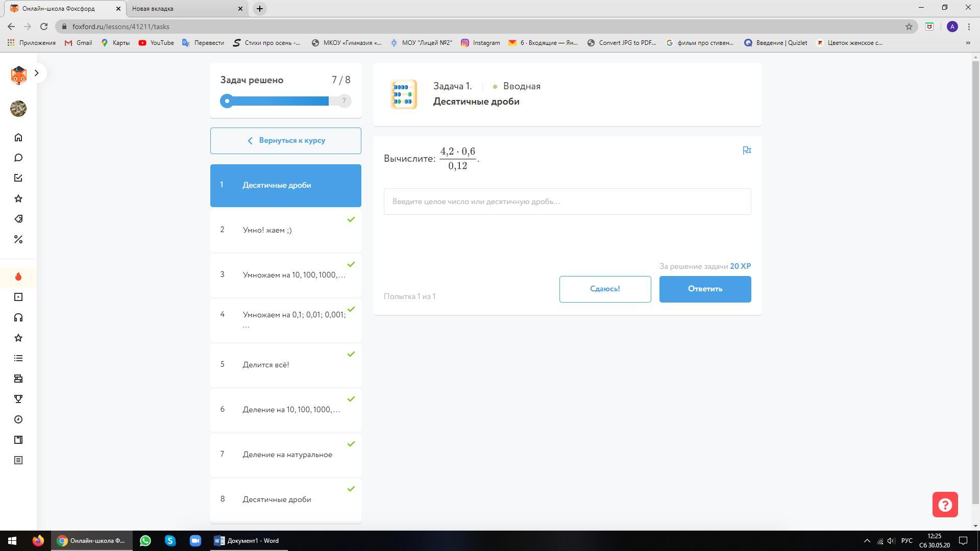
Task: Switch to the Новая вкладка tab
Action: 184,9
